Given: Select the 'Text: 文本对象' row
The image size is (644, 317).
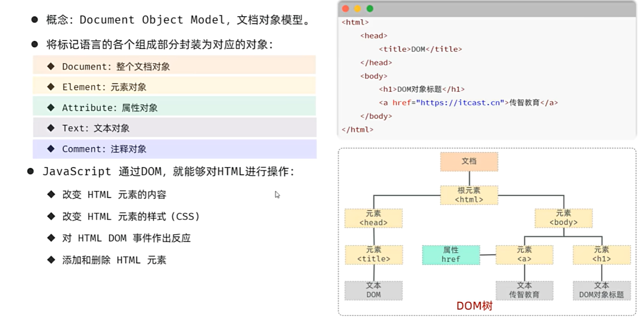Looking at the screenshot, I should [174, 127].
